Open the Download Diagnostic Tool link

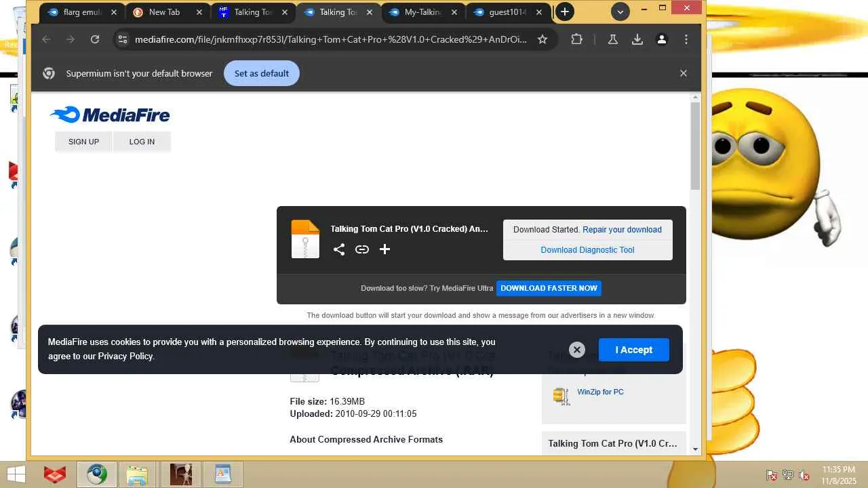coord(587,250)
